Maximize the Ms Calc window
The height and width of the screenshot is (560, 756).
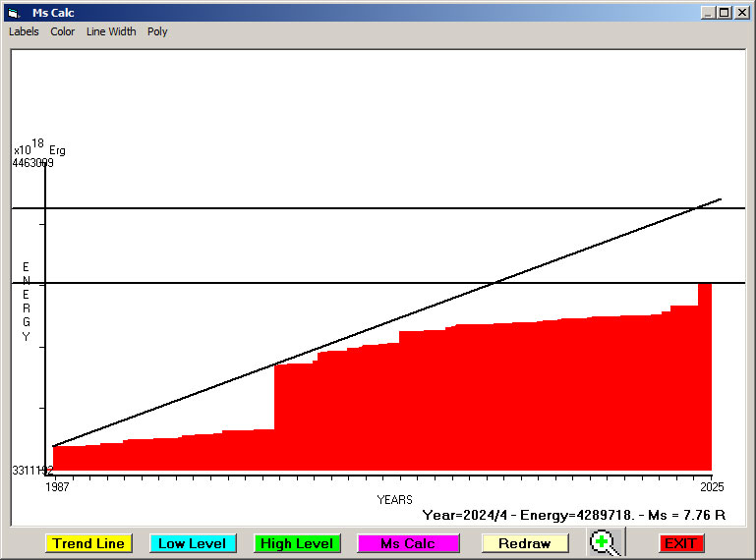pyautogui.click(x=725, y=13)
